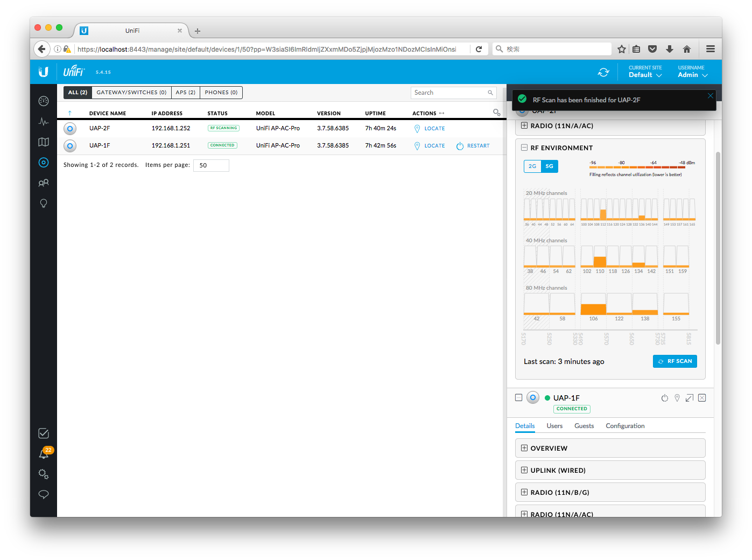752x560 pixels.
Task: Open the Username Admin dropdown
Action: tap(692, 72)
